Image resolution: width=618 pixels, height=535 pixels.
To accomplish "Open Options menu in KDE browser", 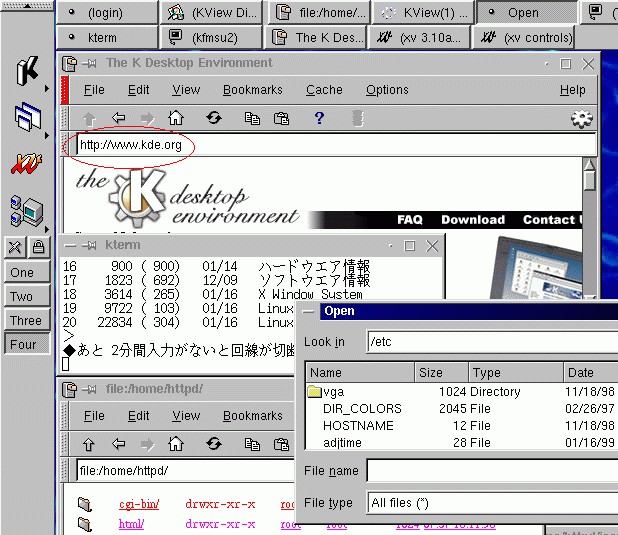I will coord(387,90).
